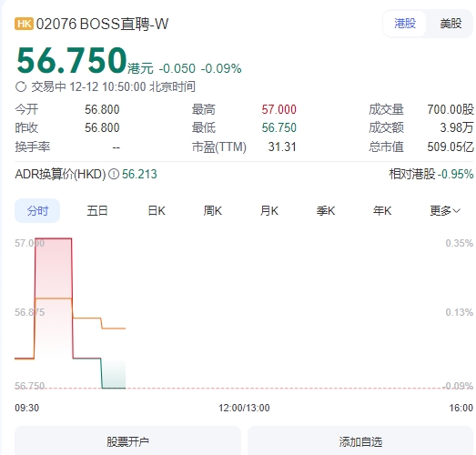This screenshot has height=455, width=476.
Task: Open the 季K chart tab
Action: [326, 210]
